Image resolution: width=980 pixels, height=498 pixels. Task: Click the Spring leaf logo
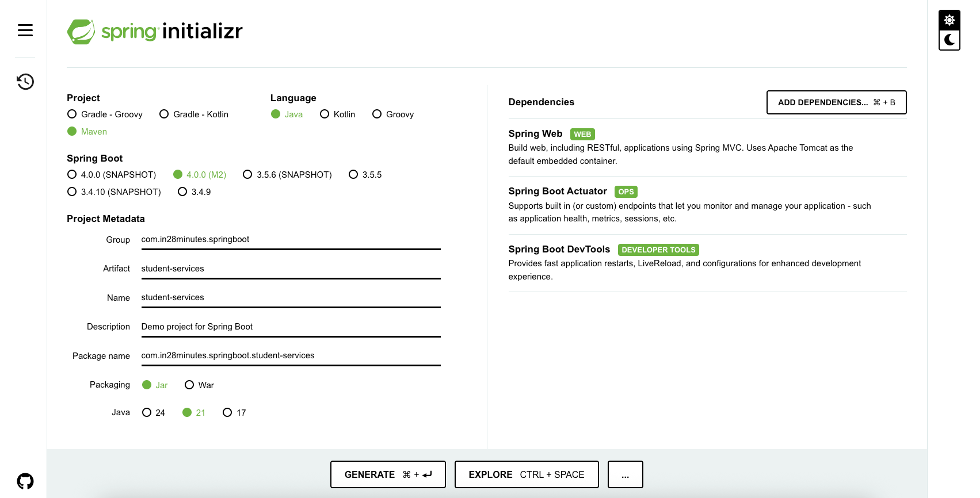pyautogui.click(x=81, y=32)
